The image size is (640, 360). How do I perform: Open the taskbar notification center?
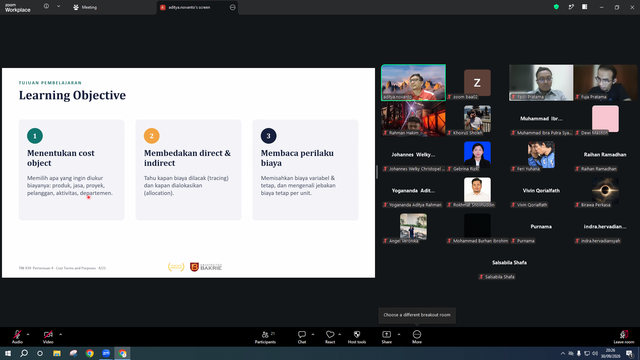tap(630, 353)
